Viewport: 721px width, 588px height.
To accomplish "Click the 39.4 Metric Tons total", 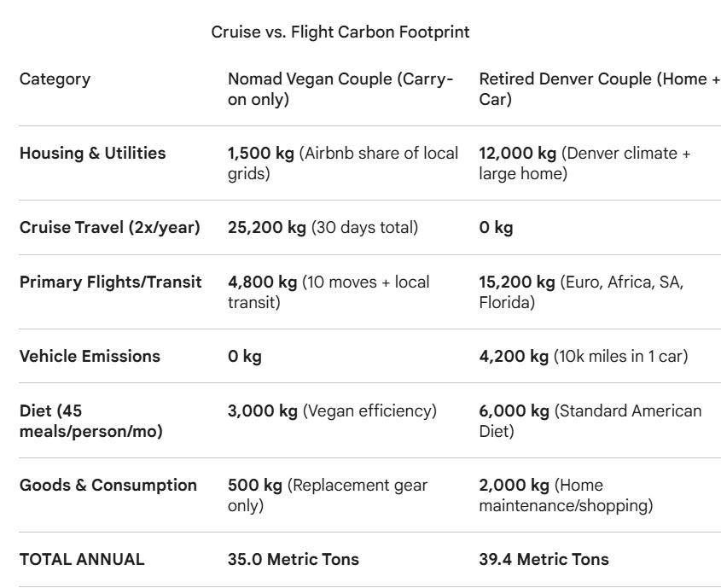I will (x=544, y=560).
